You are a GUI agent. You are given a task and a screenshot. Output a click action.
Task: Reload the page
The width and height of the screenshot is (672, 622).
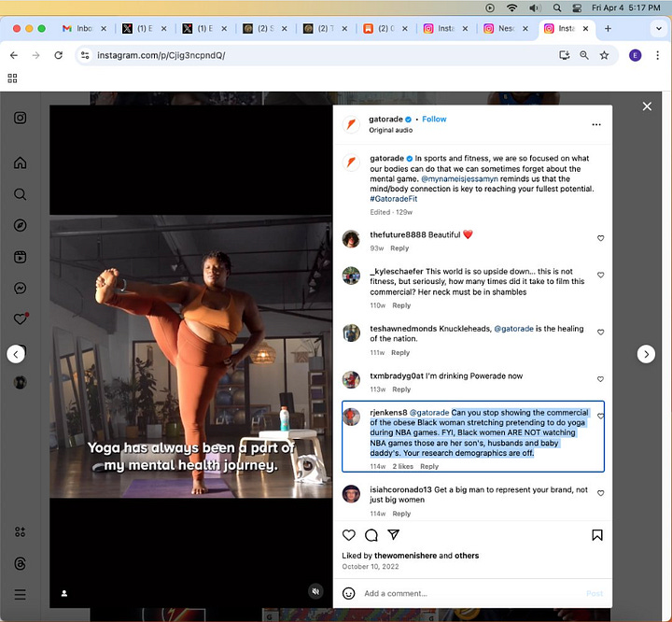point(59,55)
